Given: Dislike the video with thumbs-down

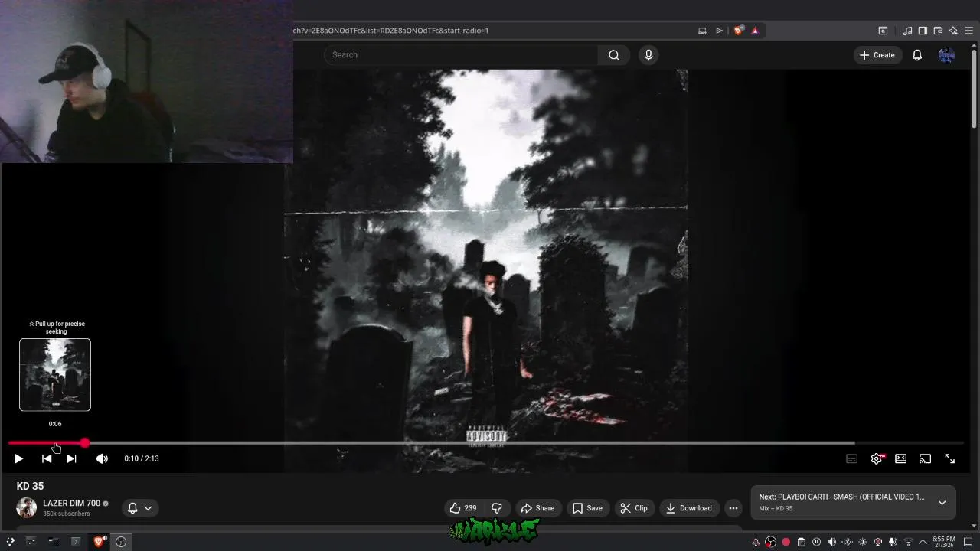Looking at the screenshot, I should [497, 508].
